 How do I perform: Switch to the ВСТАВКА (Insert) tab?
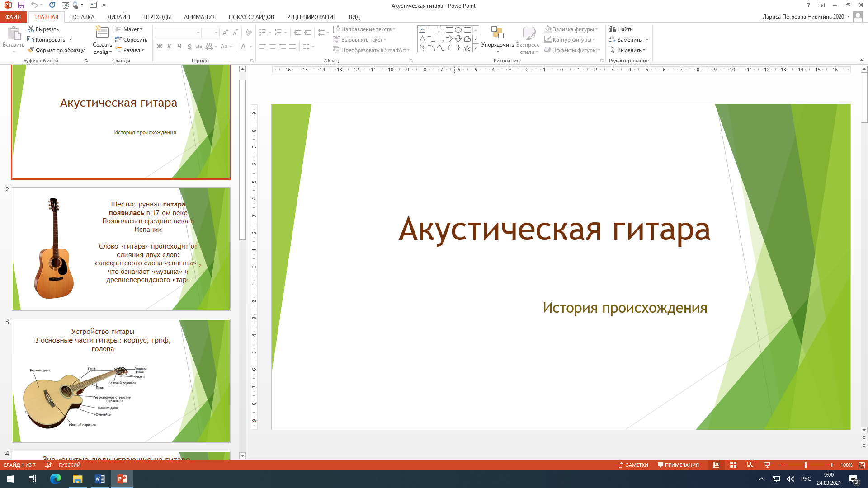pos(83,17)
